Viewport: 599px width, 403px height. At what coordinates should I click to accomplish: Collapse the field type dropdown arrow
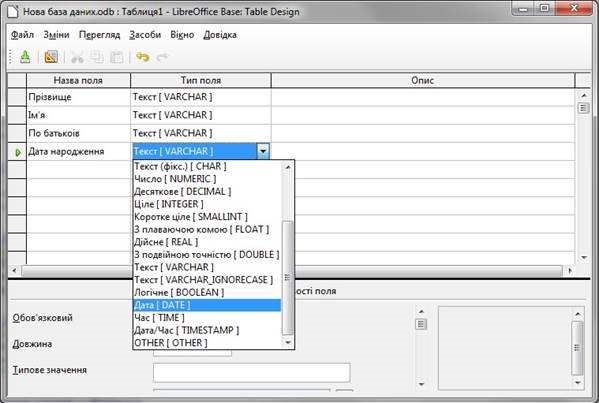click(x=263, y=151)
